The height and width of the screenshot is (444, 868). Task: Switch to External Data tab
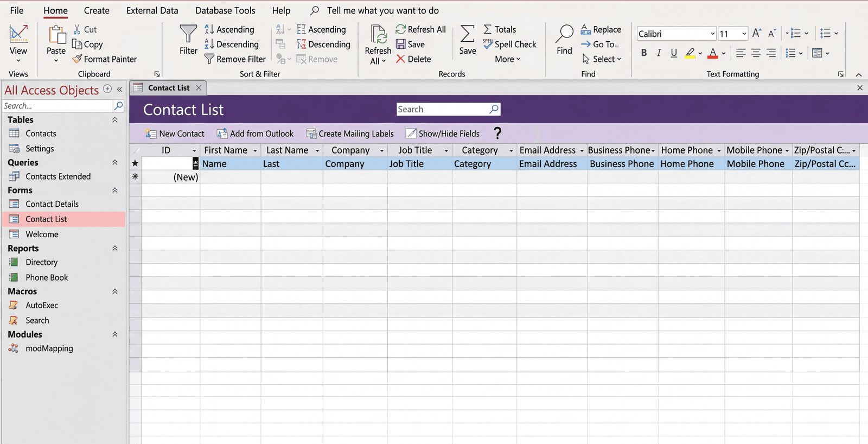pos(152,10)
